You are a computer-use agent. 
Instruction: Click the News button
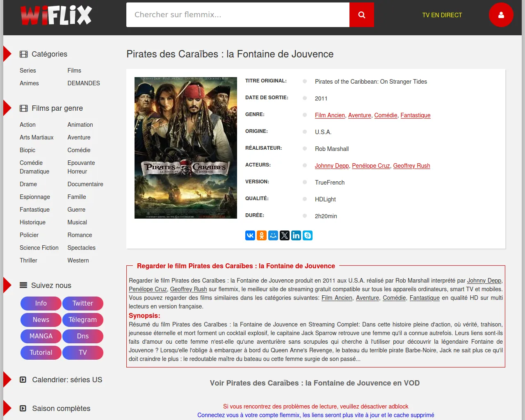pos(41,320)
